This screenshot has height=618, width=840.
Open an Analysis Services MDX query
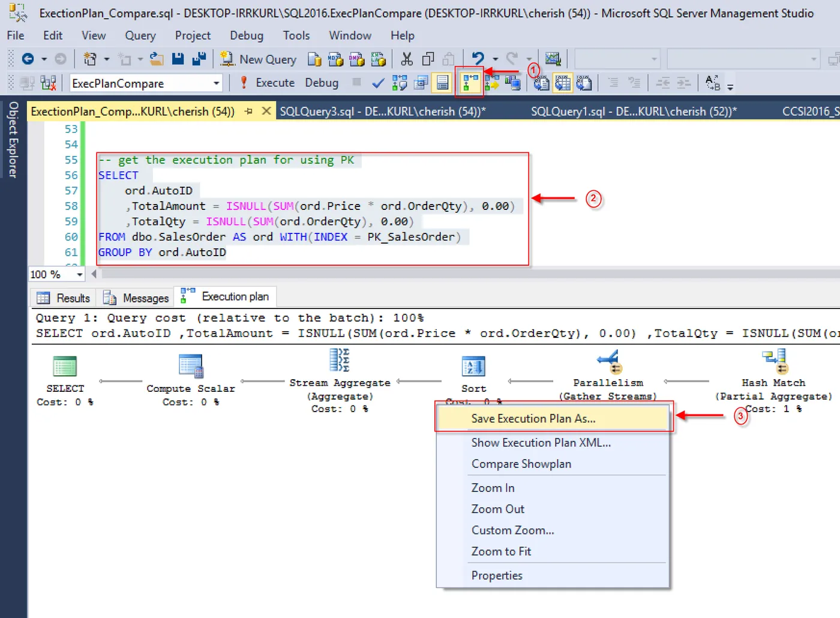tap(335, 59)
